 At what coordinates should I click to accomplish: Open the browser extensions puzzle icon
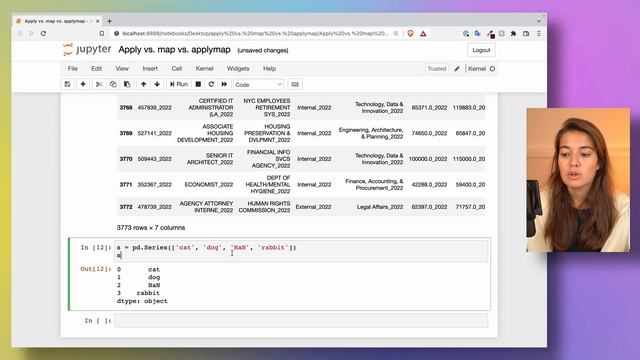click(x=513, y=33)
